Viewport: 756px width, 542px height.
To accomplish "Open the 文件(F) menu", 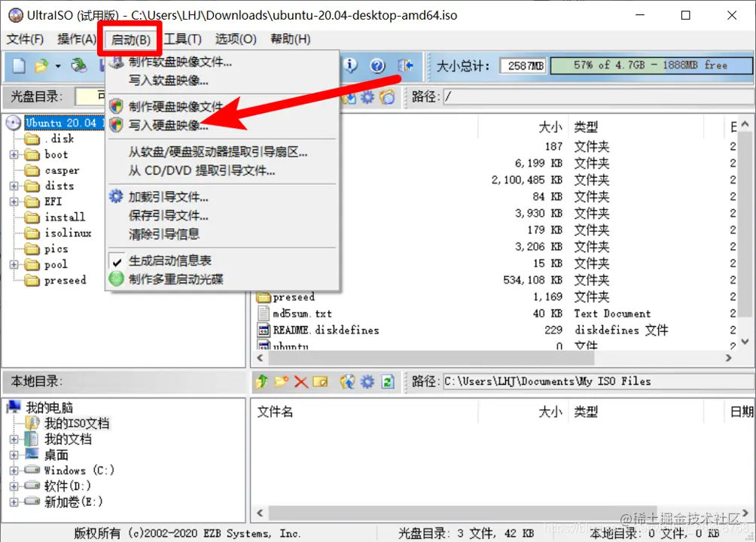I will pos(25,39).
